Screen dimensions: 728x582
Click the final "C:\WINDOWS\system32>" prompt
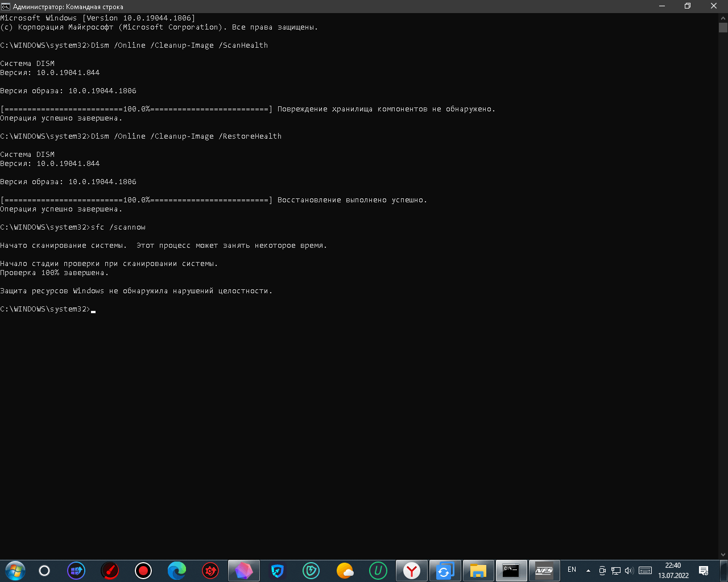45,309
